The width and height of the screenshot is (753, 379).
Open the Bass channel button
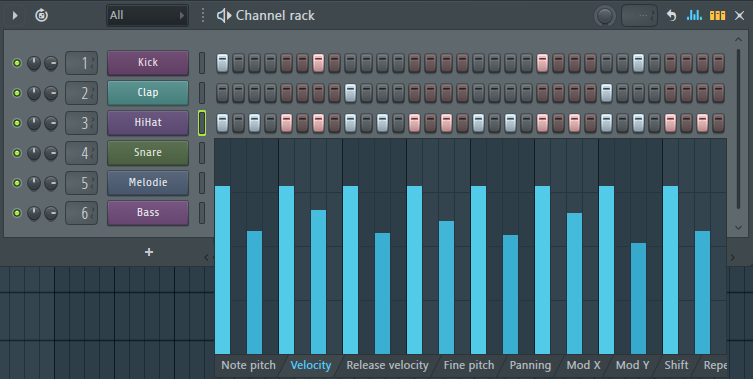click(x=148, y=213)
